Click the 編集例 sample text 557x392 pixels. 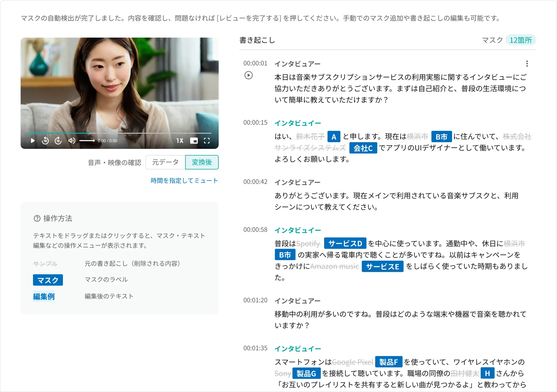(x=44, y=296)
